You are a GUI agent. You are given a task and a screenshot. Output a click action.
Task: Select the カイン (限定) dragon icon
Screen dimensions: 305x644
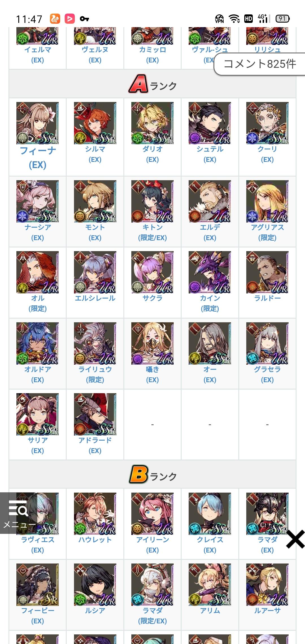pos(210,272)
